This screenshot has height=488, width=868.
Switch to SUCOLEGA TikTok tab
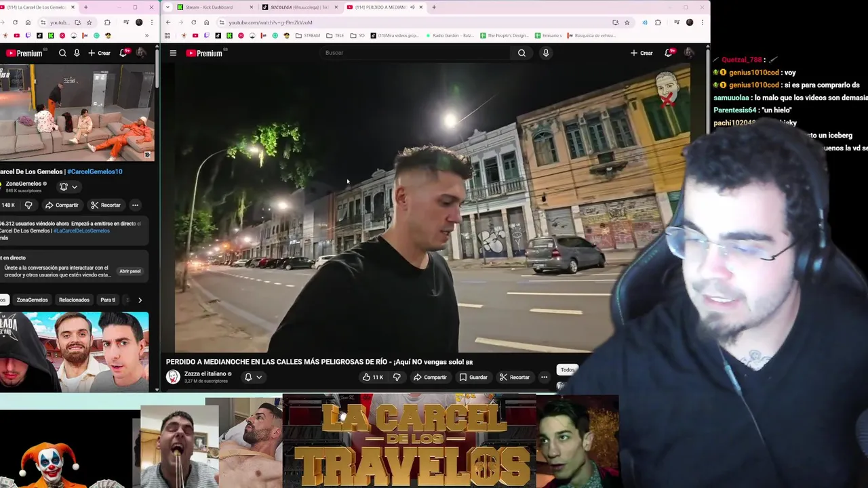(298, 7)
